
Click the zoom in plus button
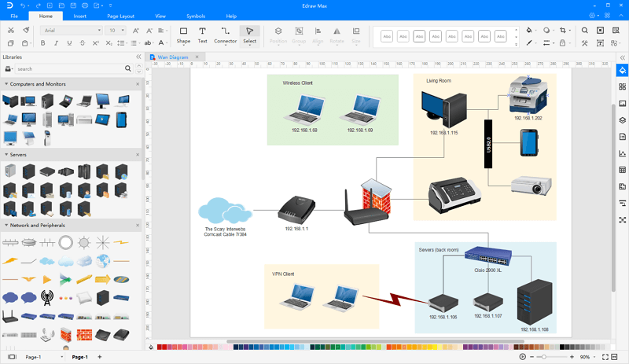572,357
